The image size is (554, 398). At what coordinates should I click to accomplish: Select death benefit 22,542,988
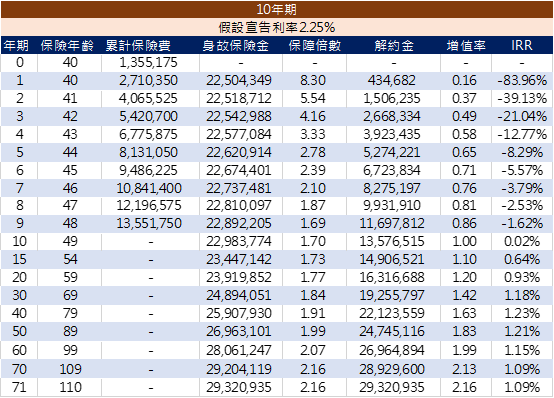tap(239, 116)
